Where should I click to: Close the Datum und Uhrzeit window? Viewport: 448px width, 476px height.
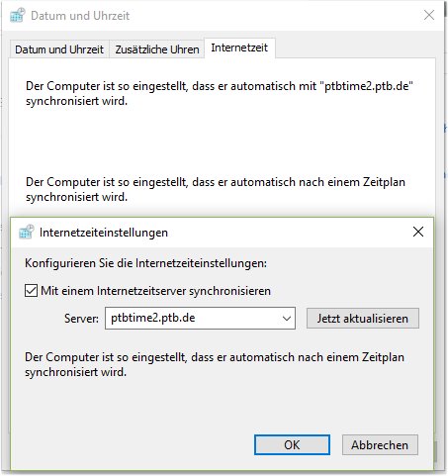(x=429, y=15)
